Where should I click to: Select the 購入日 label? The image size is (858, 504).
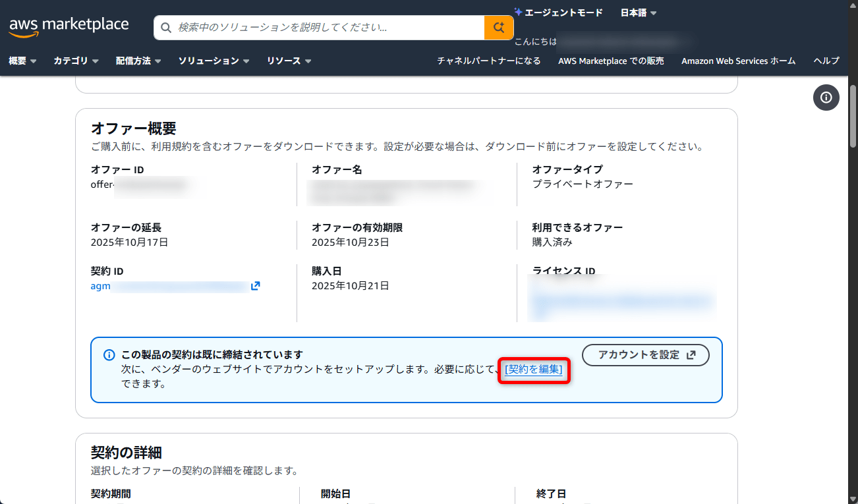pos(327,271)
